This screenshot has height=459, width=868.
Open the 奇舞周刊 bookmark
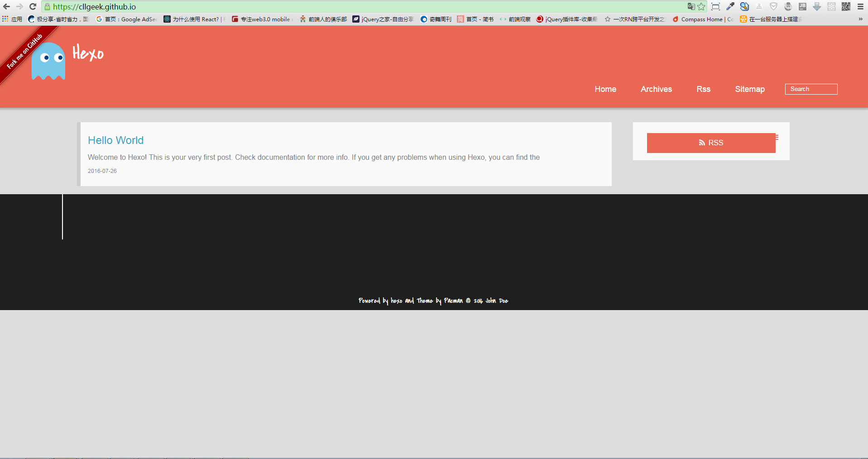[x=436, y=19]
